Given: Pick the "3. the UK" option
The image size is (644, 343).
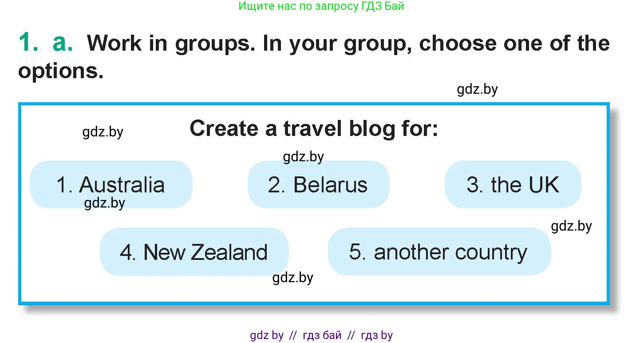Looking at the screenshot, I should coord(513,184).
